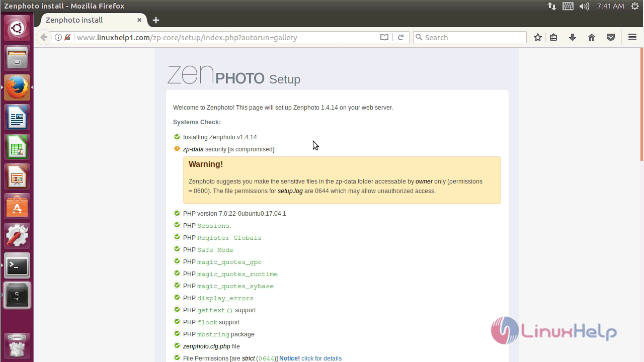Click the Zenphoto Setup logo
644x362 pixels.
pos(234,75)
